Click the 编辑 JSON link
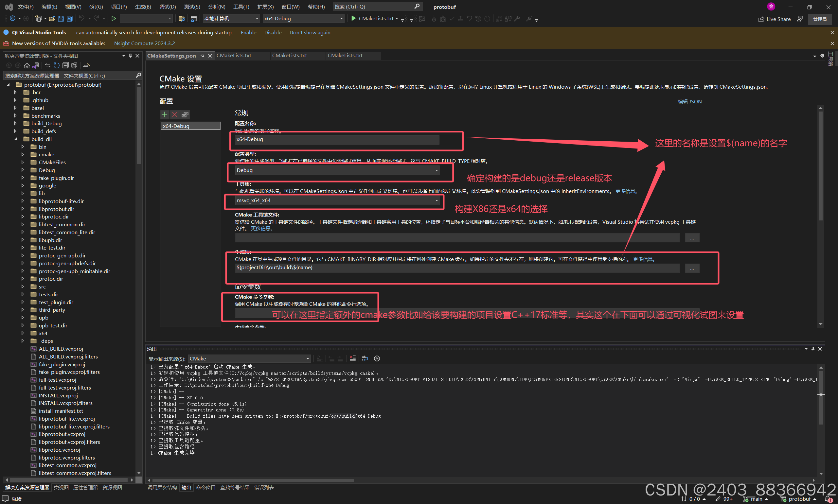Screen dimensions: 838x504 point(689,101)
